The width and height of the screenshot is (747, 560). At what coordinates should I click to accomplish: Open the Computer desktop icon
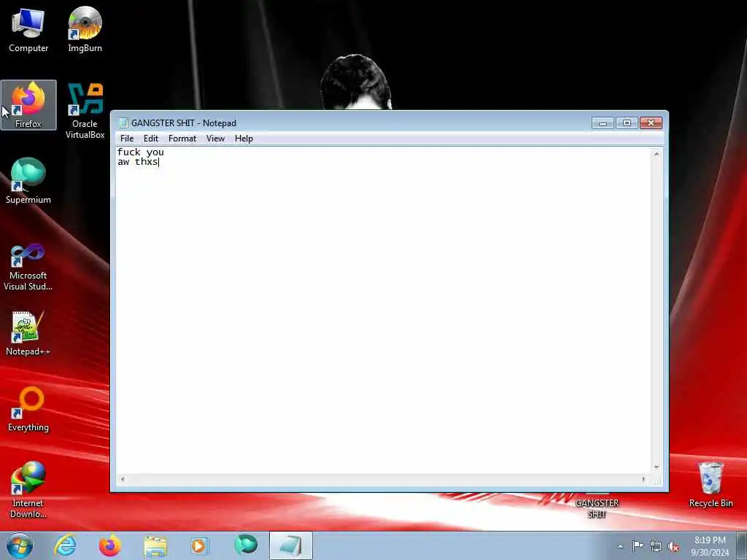28,30
